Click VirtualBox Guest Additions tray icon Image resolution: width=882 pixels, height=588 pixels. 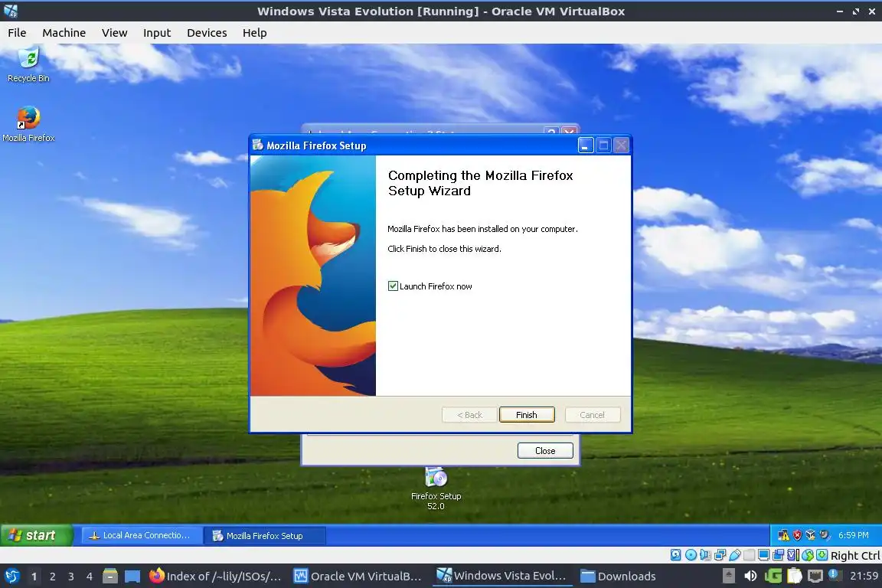tap(811, 535)
